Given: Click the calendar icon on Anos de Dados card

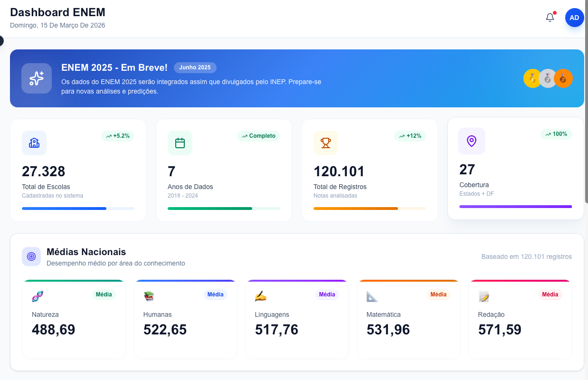Looking at the screenshot, I should coord(180,143).
